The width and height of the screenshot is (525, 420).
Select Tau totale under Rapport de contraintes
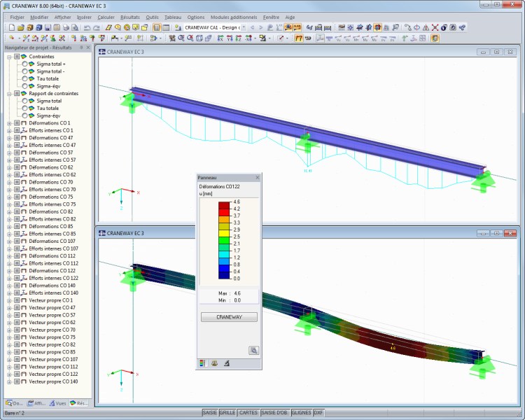tap(24, 108)
